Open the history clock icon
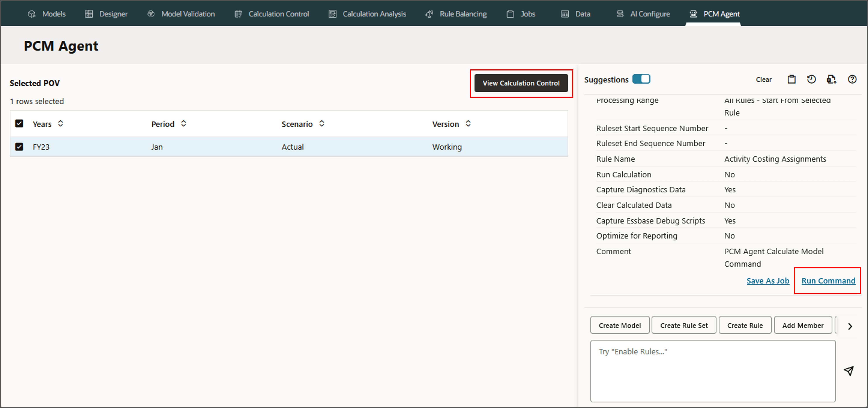868x408 pixels. coord(811,79)
